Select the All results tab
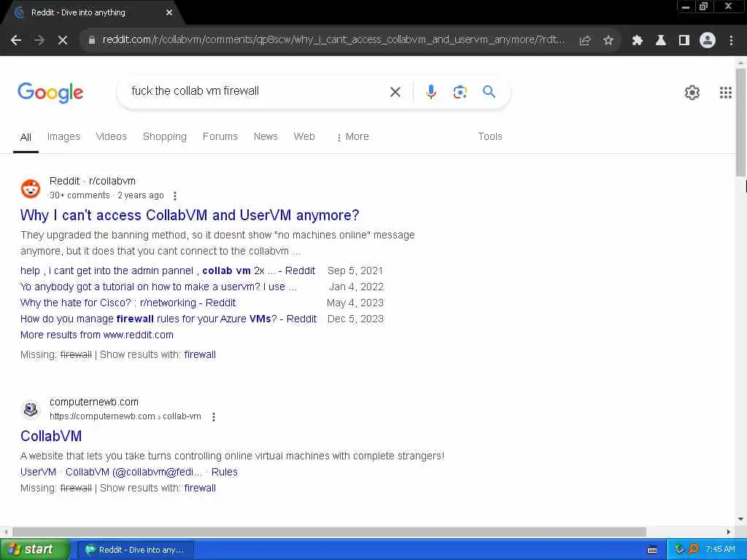Image resolution: width=747 pixels, height=560 pixels. [26, 138]
